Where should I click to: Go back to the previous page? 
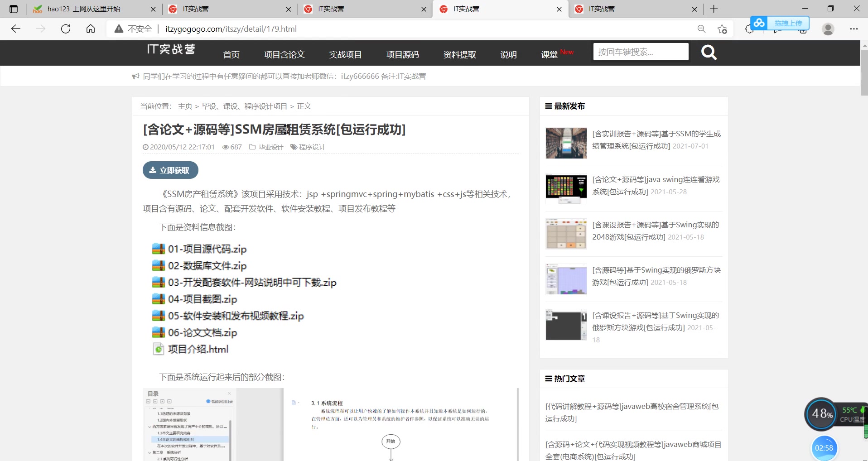(16, 29)
